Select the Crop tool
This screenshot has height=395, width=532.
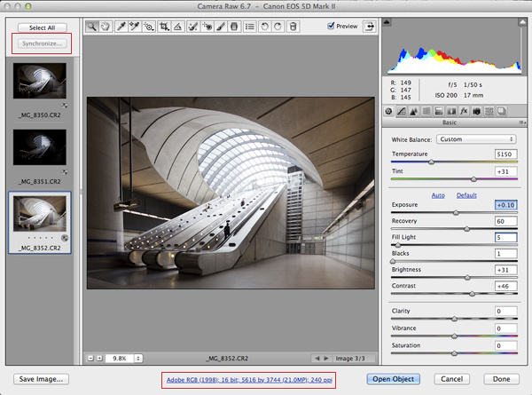coord(164,27)
